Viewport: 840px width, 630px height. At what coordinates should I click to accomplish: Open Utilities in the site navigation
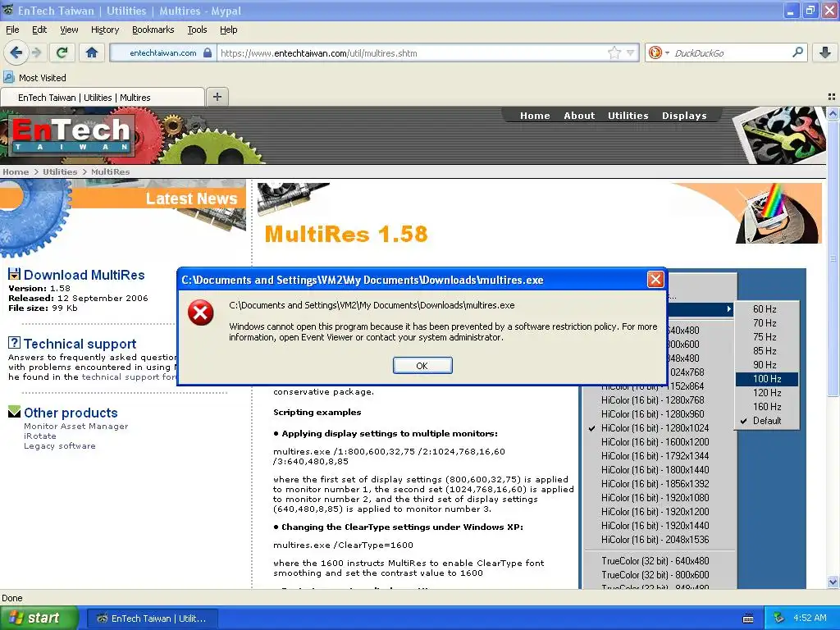[628, 116]
